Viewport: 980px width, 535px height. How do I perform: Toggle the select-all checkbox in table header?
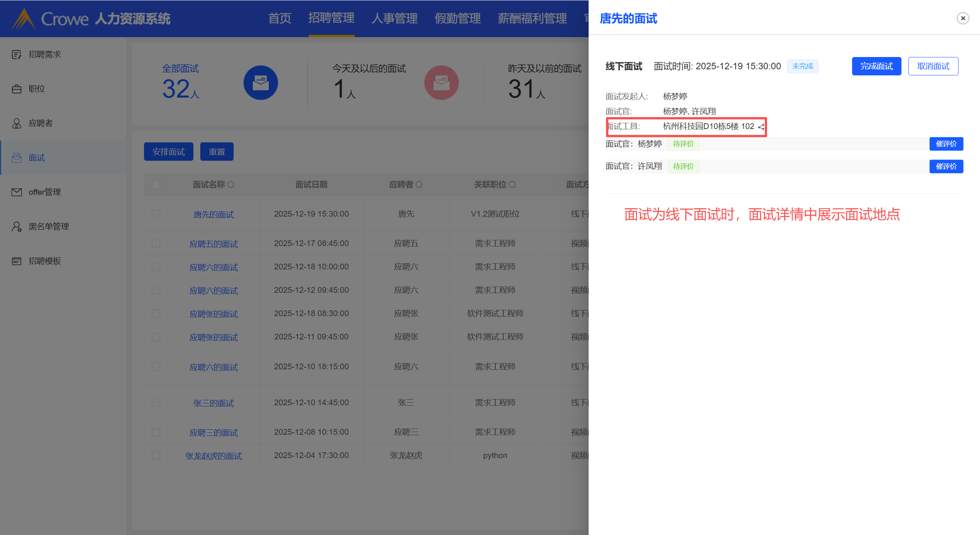[x=156, y=185]
